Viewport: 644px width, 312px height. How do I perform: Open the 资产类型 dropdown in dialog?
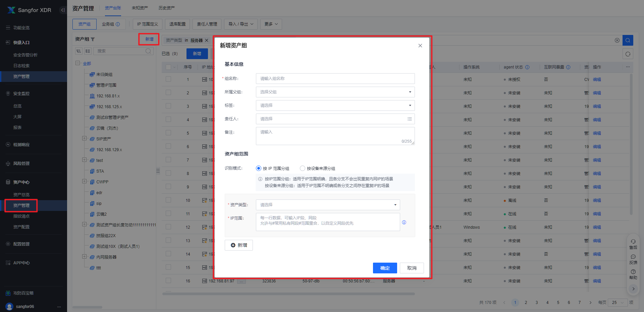328,205
